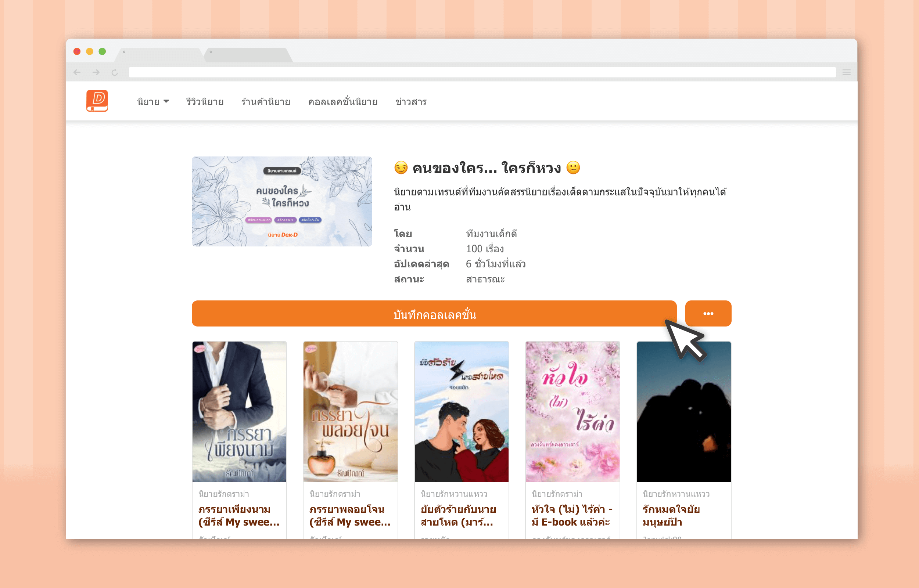Viewport: 919px width, 588px height.
Task: Click the browser reload icon
Action: (x=115, y=72)
